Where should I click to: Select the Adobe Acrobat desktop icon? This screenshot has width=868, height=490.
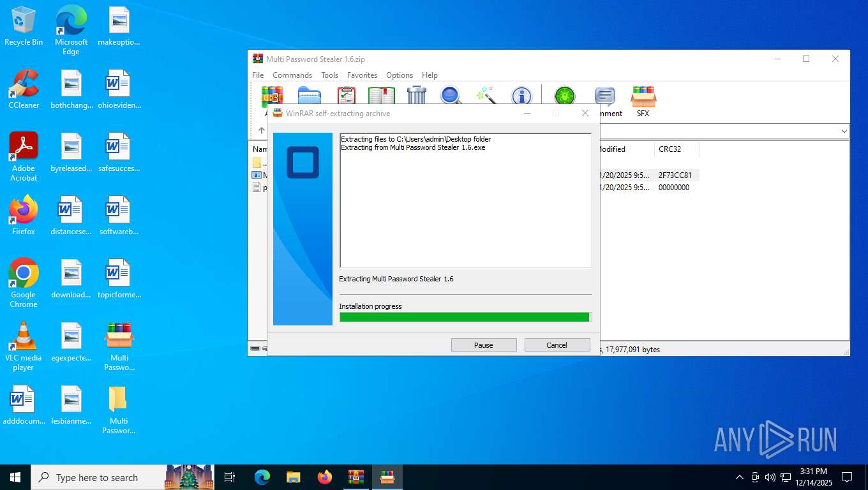[x=24, y=157]
